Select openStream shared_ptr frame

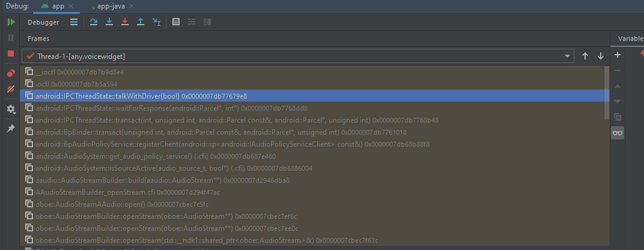312,240
